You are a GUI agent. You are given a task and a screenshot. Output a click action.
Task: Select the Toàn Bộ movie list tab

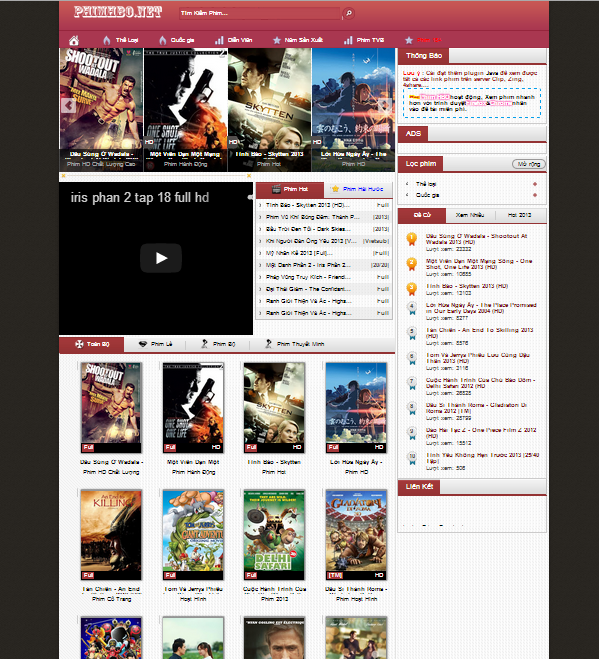[x=92, y=344]
